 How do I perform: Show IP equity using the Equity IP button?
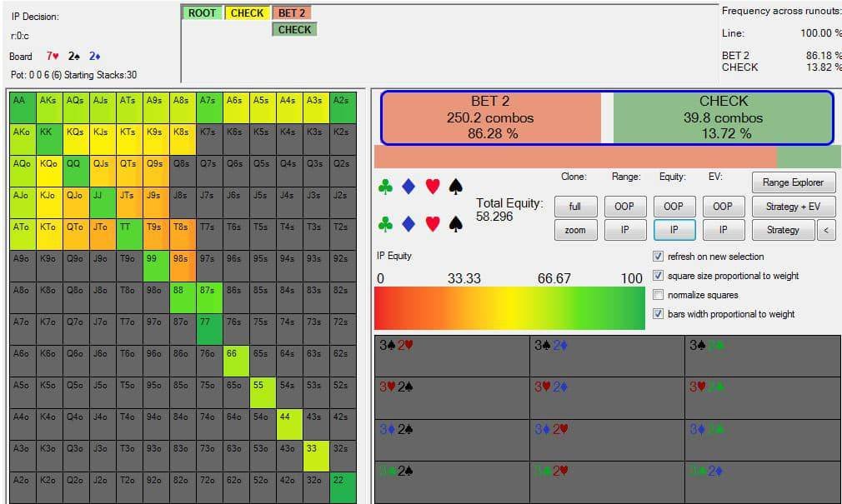[674, 230]
